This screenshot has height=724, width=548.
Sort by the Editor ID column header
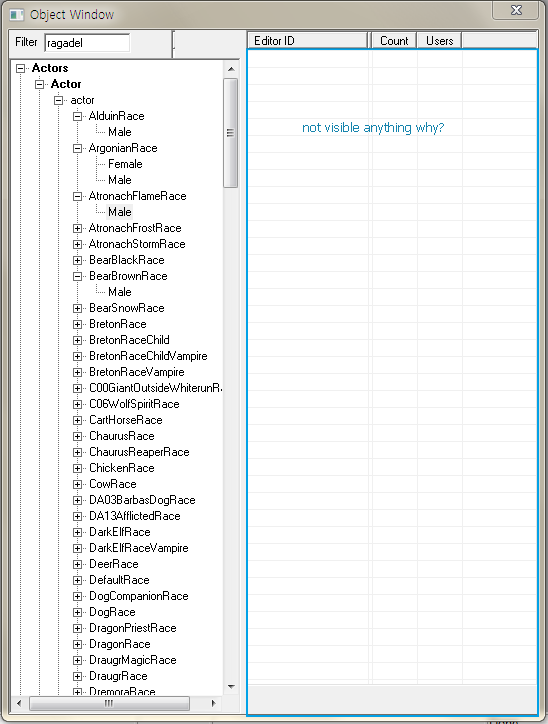point(307,41)
